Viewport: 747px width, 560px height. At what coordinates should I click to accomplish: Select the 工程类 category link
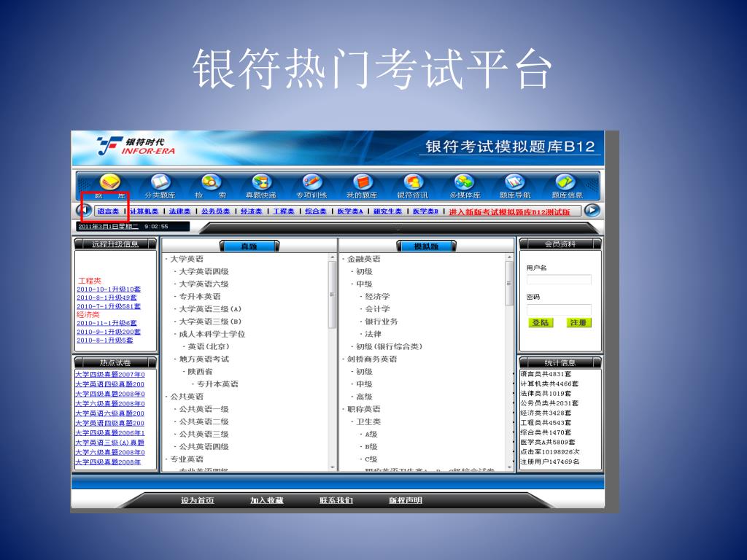pos(284,211)
